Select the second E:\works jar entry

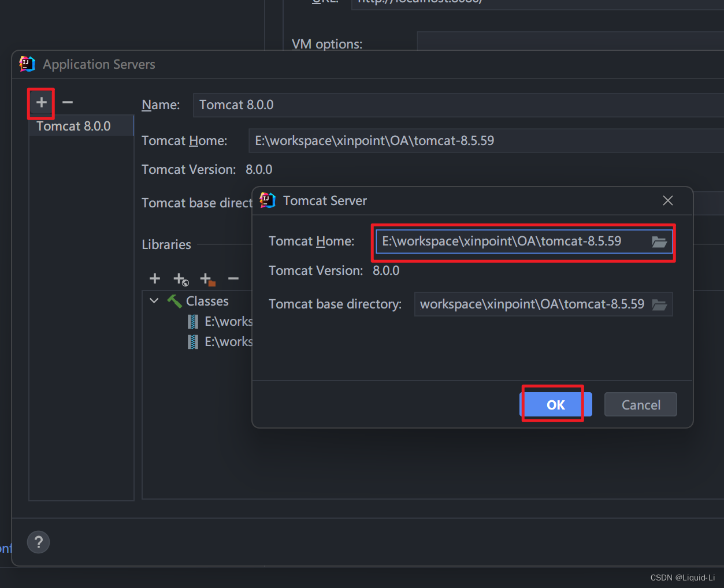click(220, 342)
